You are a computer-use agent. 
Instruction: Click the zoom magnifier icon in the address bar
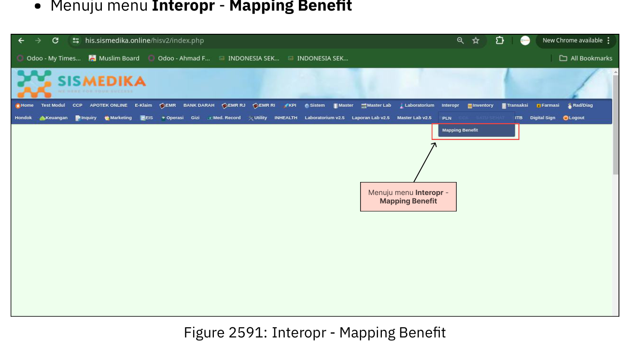pos(461,41)
